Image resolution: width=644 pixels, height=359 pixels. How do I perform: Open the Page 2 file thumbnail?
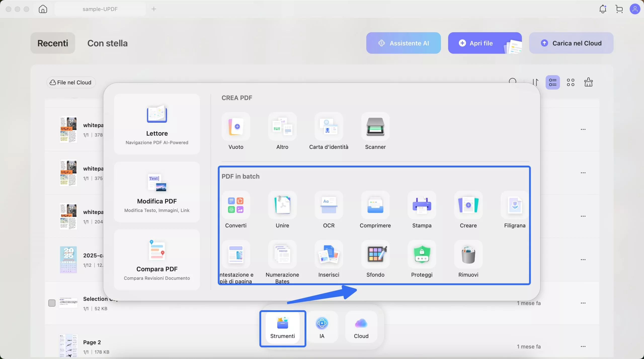68,345
